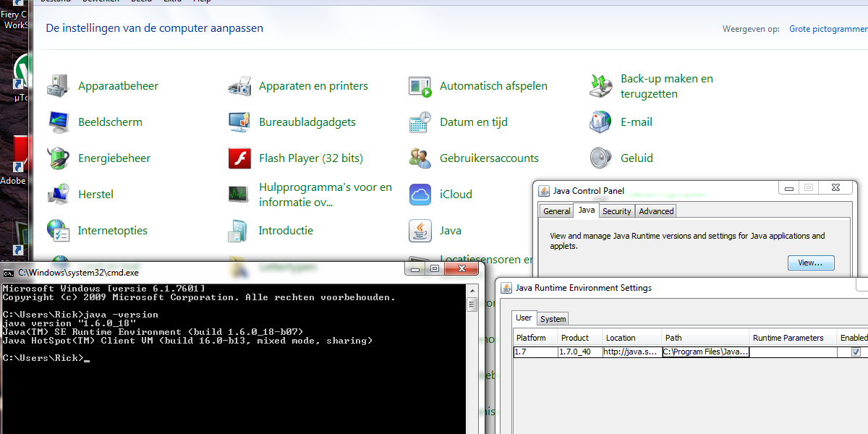Screen dimensions: 868x434
Task: Click the Product column header
Action: click(x=580, y=338)
